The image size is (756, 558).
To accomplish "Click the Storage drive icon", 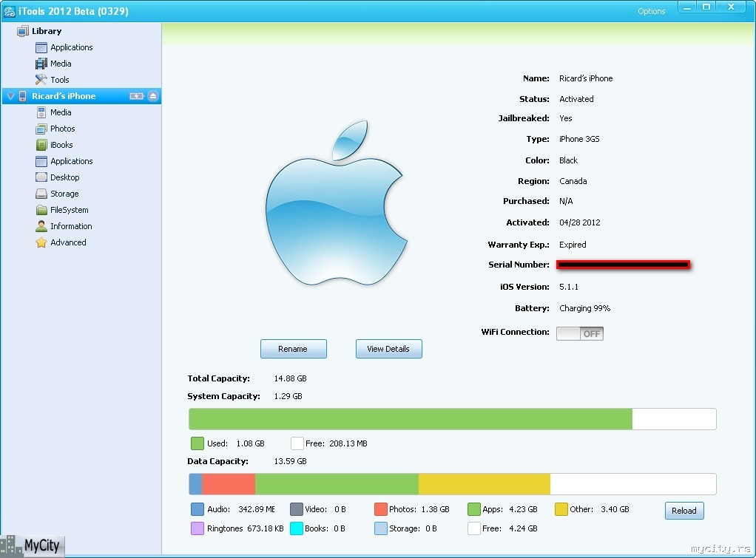I will click(41, 194).
